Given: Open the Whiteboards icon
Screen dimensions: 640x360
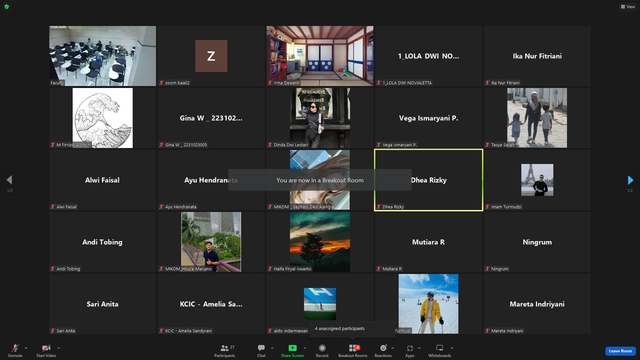Looking at the screenshot, I should 440,348.
